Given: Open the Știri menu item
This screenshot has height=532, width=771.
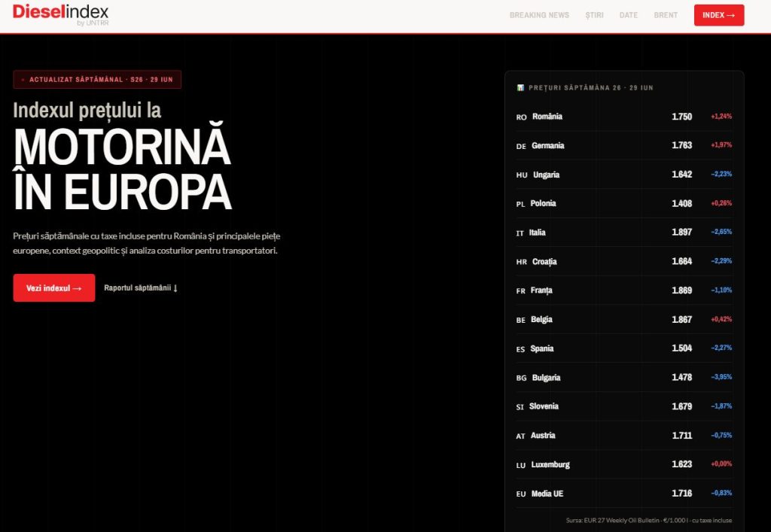Looking at the screenshot, I should pos(594,15).
